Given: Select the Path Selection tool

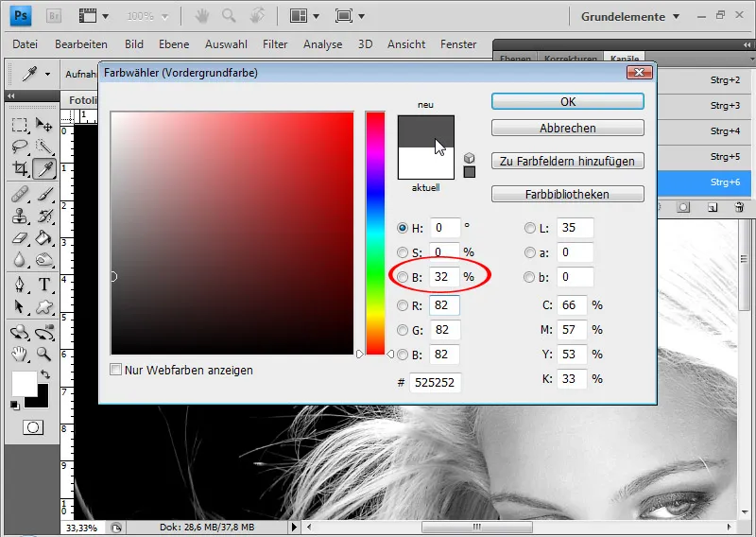Looking at the screenshot, I should (19, 306).
